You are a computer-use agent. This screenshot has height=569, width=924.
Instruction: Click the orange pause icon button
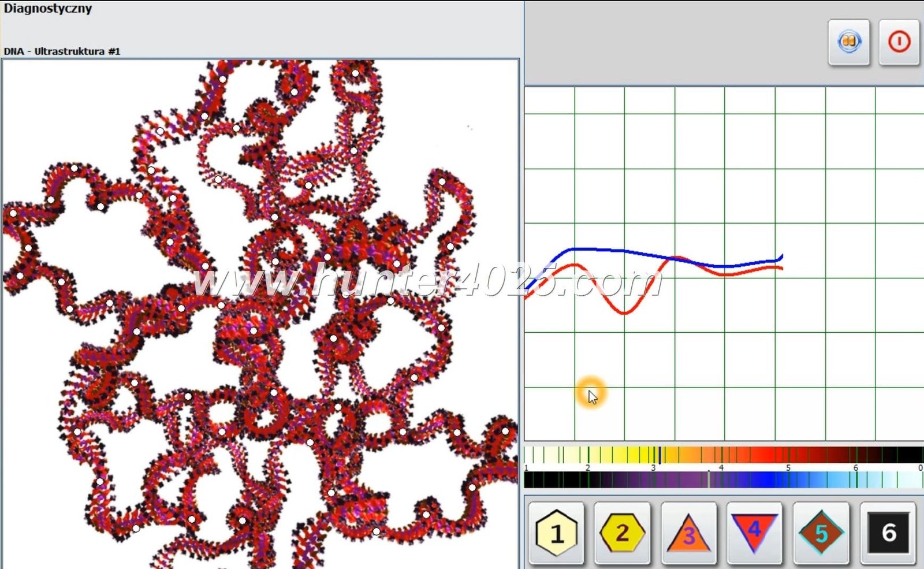click(x=848, y=42)
